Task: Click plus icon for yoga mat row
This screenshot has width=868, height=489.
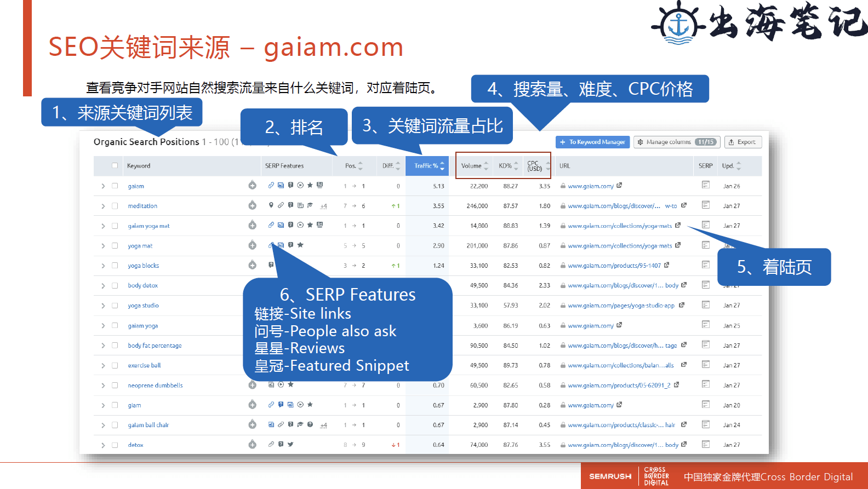Action: point(252,245)
